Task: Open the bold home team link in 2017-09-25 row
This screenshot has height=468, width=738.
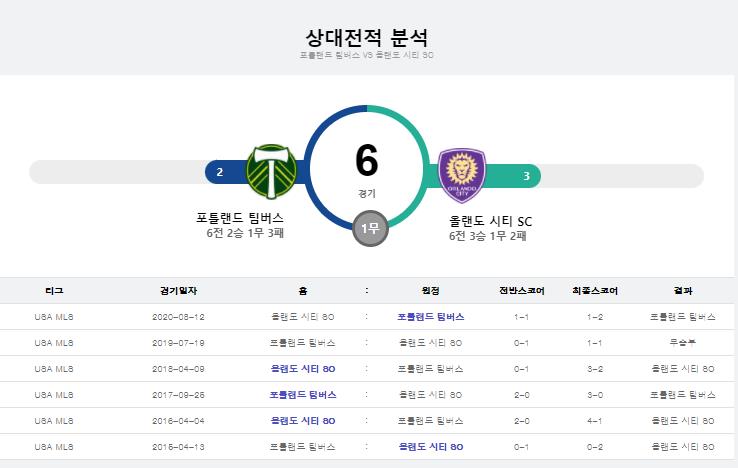Action: (303, 395)
